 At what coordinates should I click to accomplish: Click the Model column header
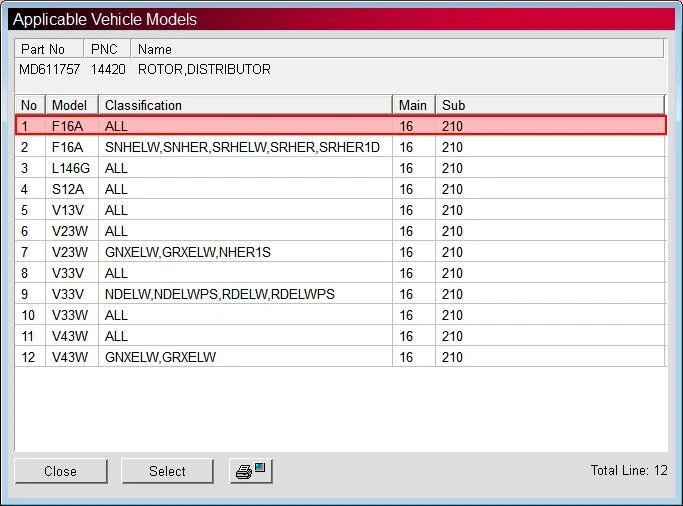coord(72,105)
